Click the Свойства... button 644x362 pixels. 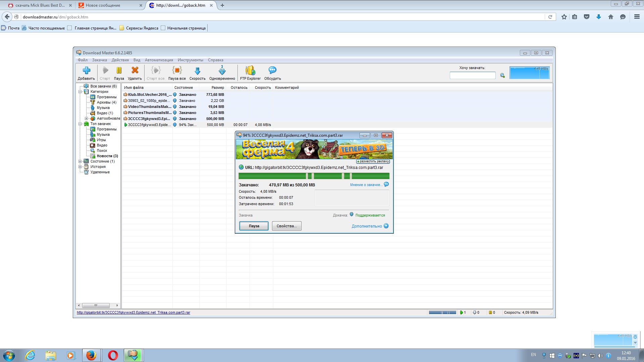286,226
